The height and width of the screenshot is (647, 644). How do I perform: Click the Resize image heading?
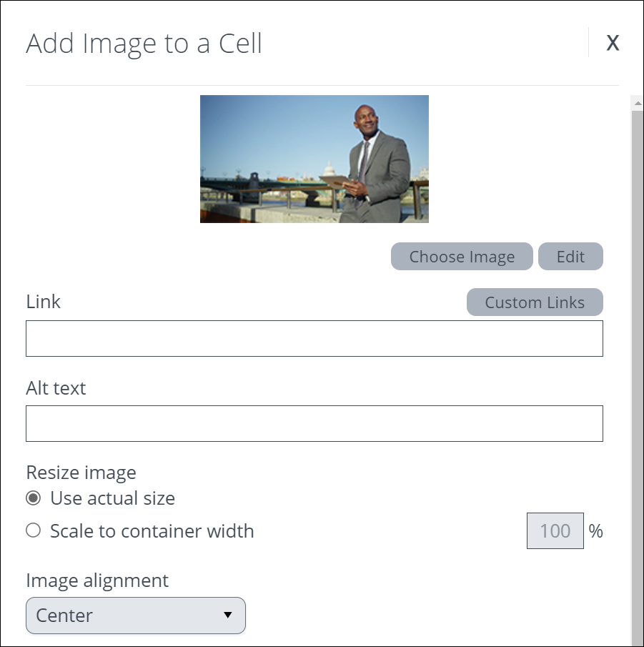pyautogui.click(x=81, y=473)
